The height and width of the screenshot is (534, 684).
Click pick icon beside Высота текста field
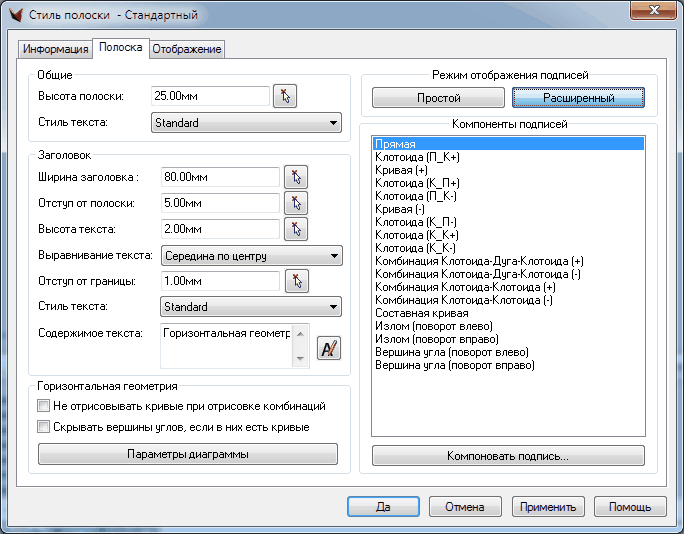[x=295, y=229]
